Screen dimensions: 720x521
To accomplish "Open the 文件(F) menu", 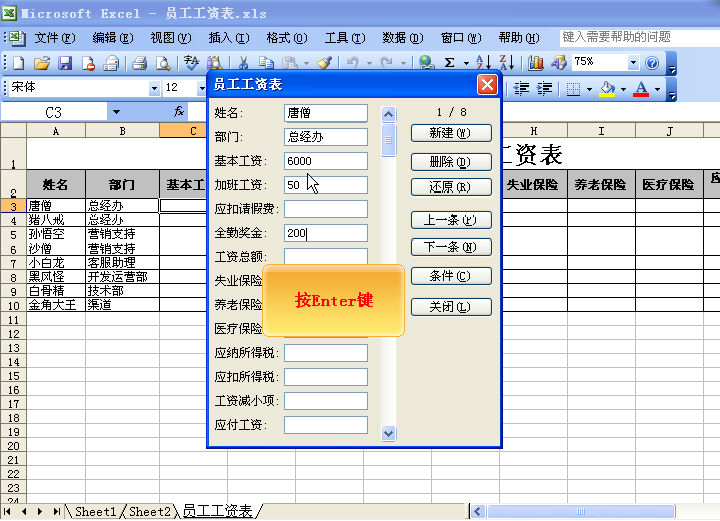I will 55,38.
